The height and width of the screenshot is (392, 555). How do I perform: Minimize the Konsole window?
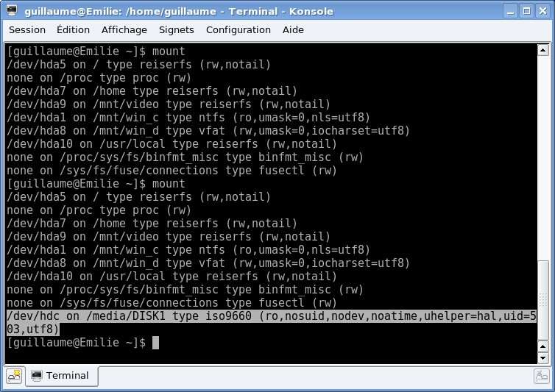510,11
